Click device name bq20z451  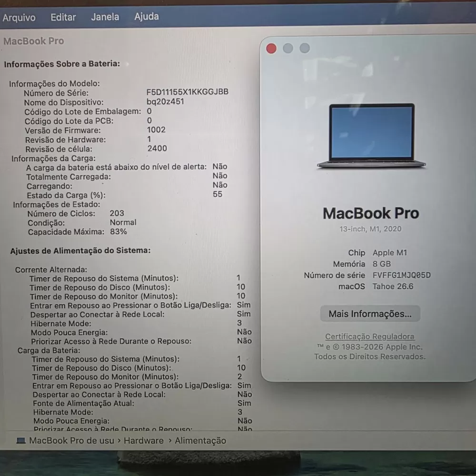[165, 101]
